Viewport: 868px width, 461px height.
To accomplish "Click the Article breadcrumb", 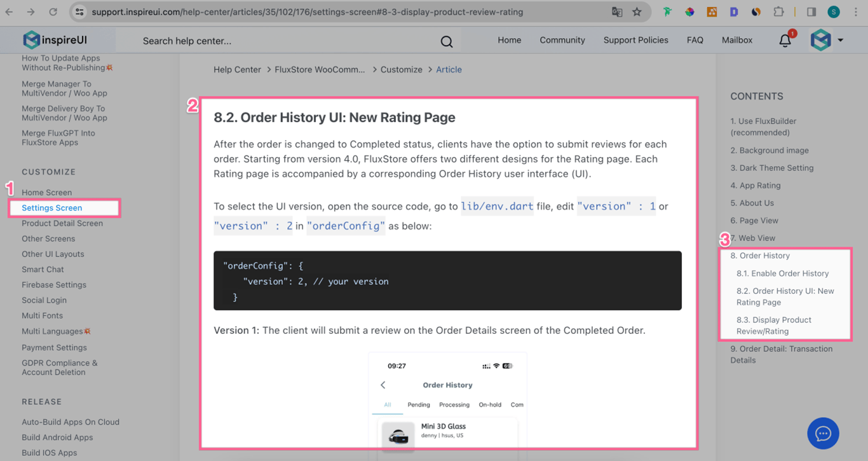I will (x=449, y=69).
